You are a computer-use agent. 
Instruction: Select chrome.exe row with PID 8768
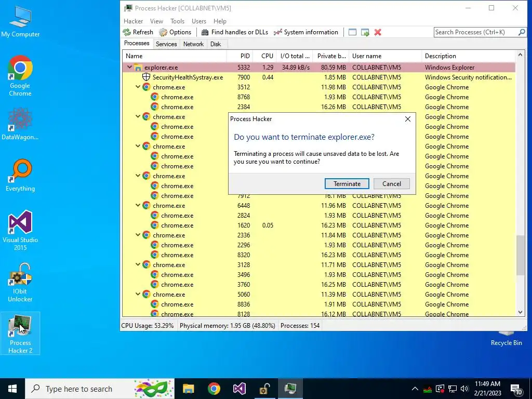(x=319, y=97)
